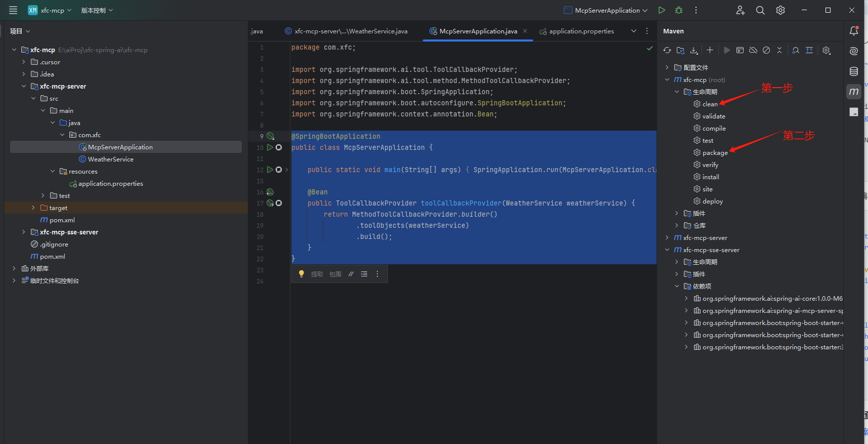The width and height of the screenshot is (868, 444).
Task: Select the deploy lifecycle goal
Action: [x=712, y=201]
